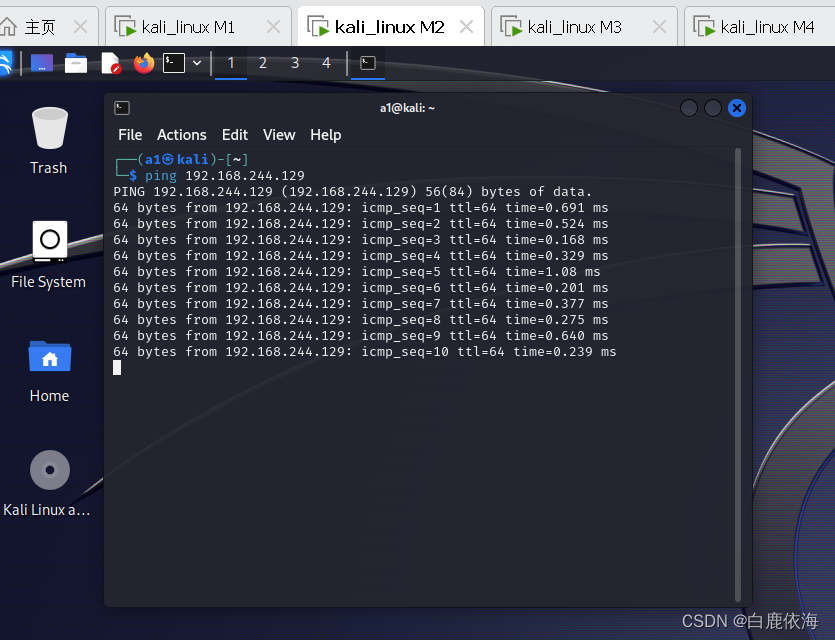The image size is (835, 640).
Task: Close the a1@kali terminal window
Action: (736, 108)
